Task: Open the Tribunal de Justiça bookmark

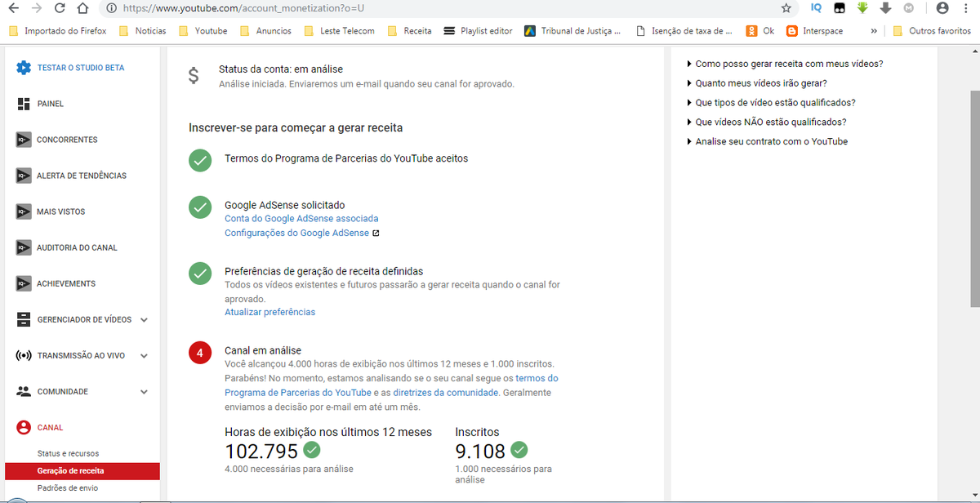Action: pyautogui.click(x=572, y=30)
